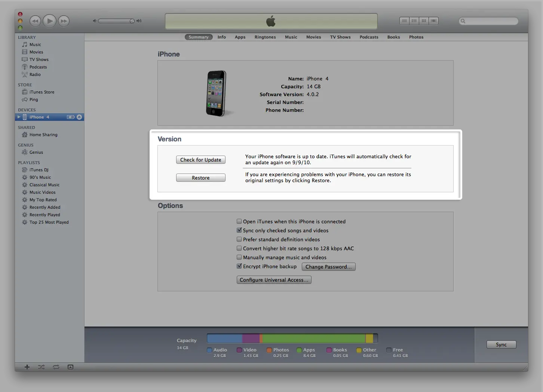The image size is (543, 392).
Task: Switch to Cover Flow view
Action: (433, 21)
